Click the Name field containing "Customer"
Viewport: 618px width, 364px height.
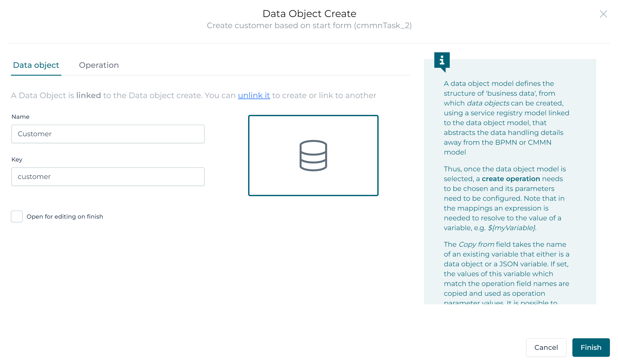click(x=108, y=134)
